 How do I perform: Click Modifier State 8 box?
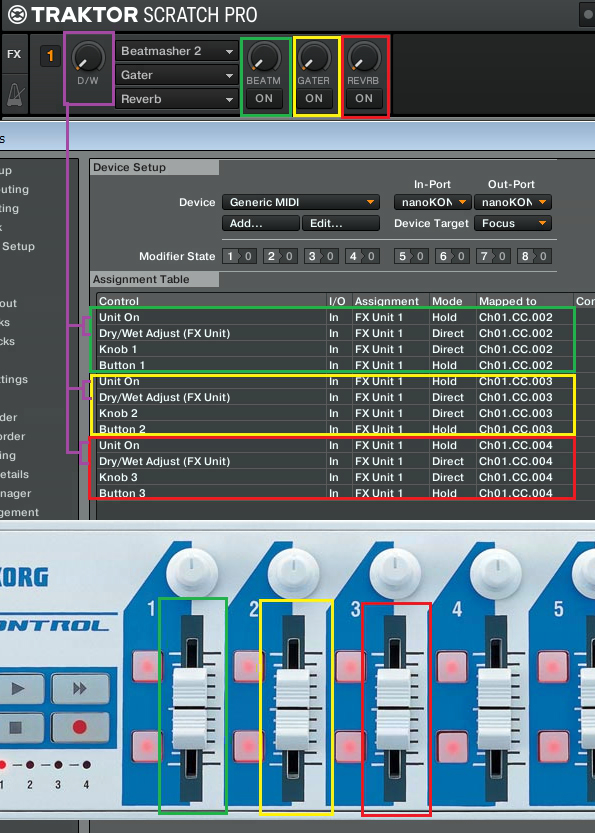(534, 257)
